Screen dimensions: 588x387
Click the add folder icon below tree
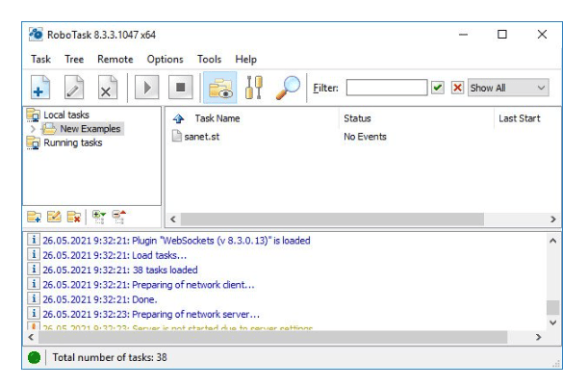[34, 217]
